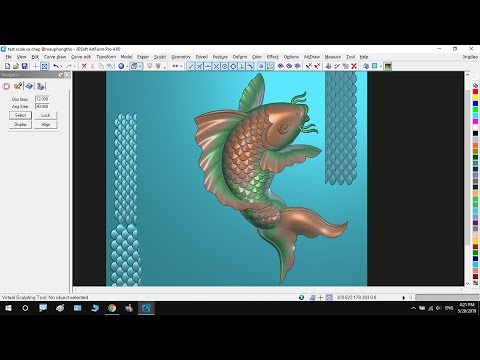Click the volume icon in system tray

point(439,308)
